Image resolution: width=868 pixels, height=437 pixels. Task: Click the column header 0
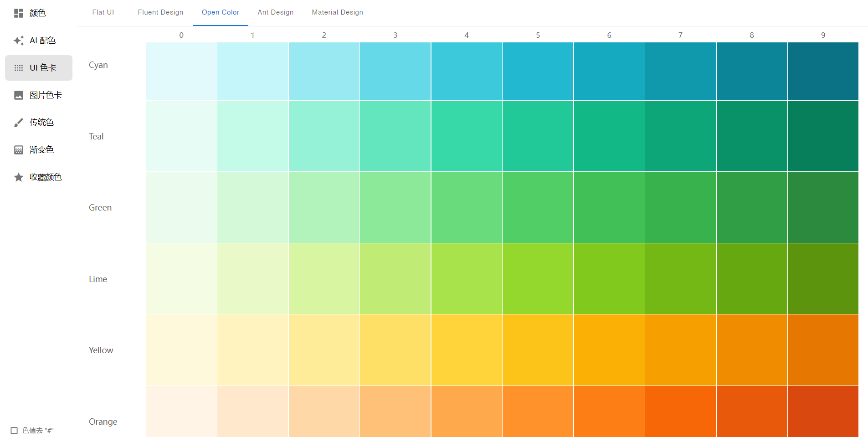pos(181,35)
